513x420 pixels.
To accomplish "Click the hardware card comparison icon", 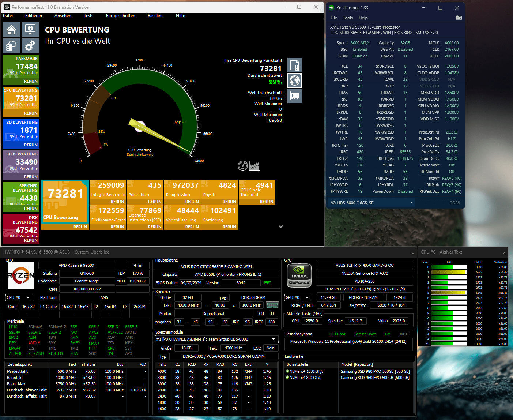I will coord(295,96).
